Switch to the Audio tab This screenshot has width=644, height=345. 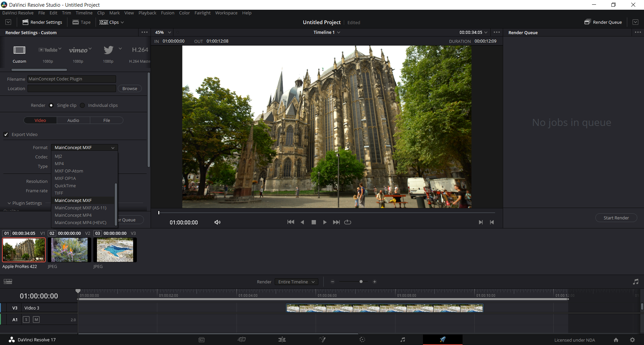click(x=73, y=120)
